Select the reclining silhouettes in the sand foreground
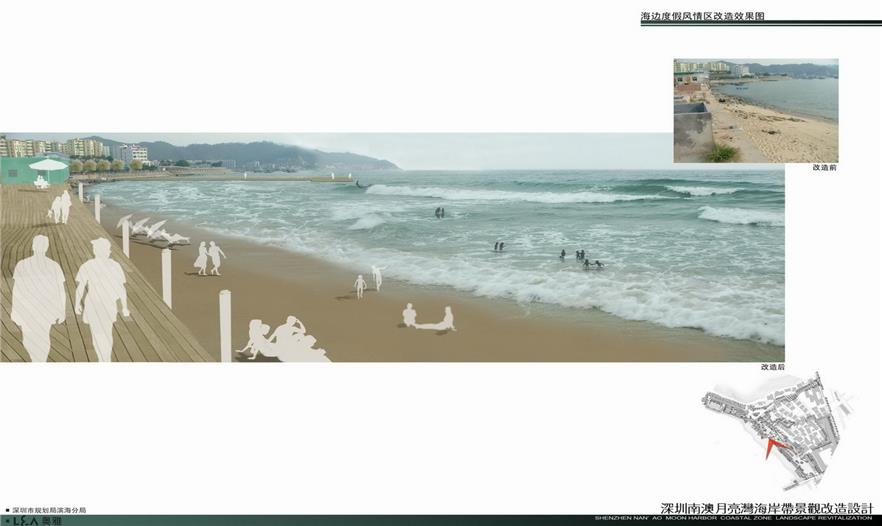882x526 pixels. tap(281, 341)
